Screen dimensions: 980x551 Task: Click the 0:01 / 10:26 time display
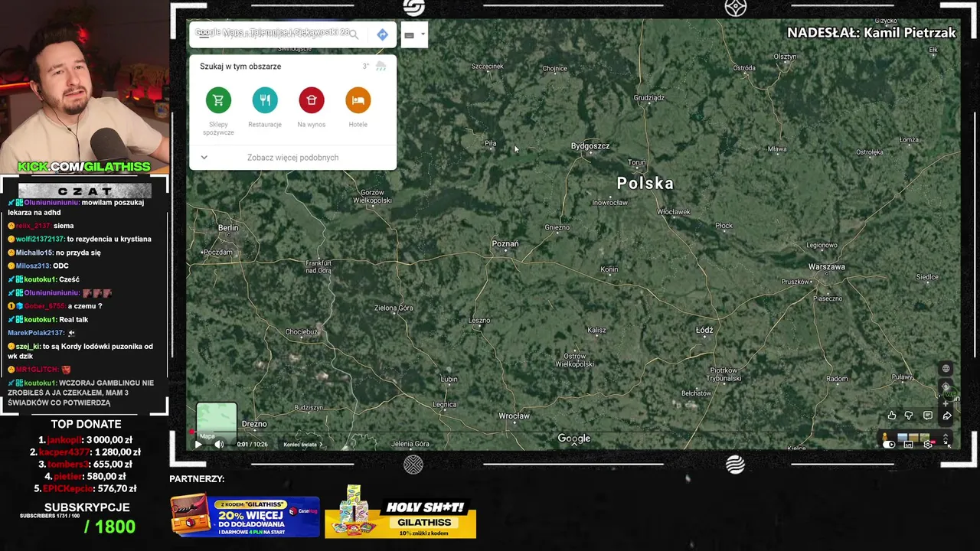[253, 445]
